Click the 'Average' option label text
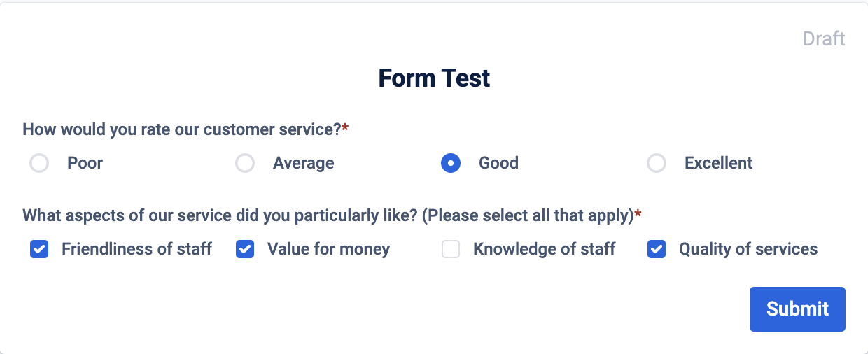Screen dimensions: 868x354 304,164
